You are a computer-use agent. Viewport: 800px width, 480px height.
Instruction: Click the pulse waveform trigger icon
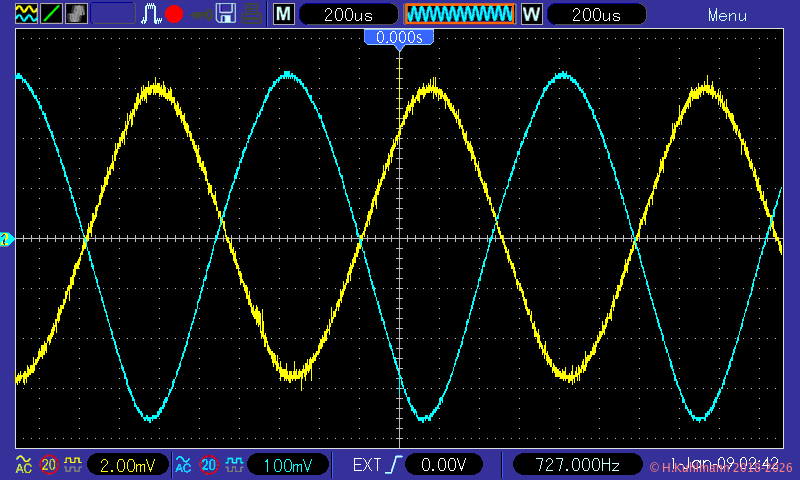coord(151,14)
